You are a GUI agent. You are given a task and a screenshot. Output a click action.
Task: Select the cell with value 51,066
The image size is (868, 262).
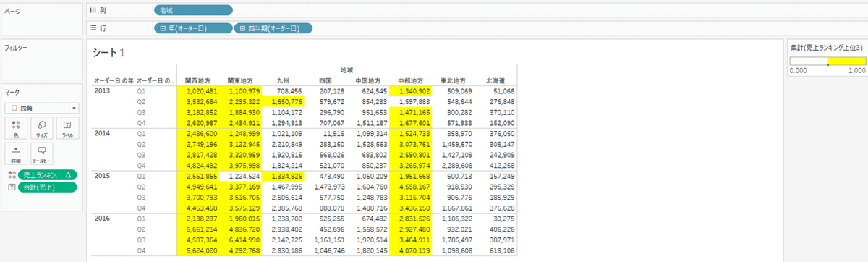pyautogui.click(x=495, y=92)
